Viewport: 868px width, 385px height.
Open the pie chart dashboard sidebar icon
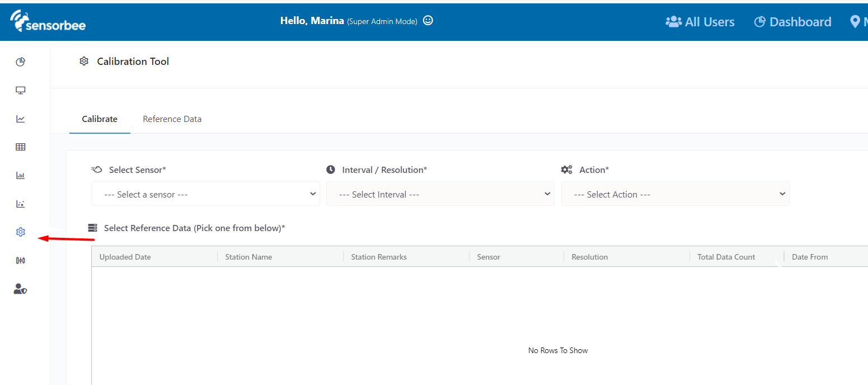[21, 62]
